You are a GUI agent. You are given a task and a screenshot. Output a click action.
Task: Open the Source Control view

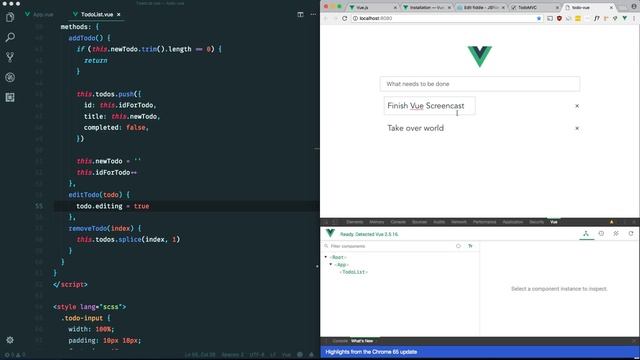10,57
